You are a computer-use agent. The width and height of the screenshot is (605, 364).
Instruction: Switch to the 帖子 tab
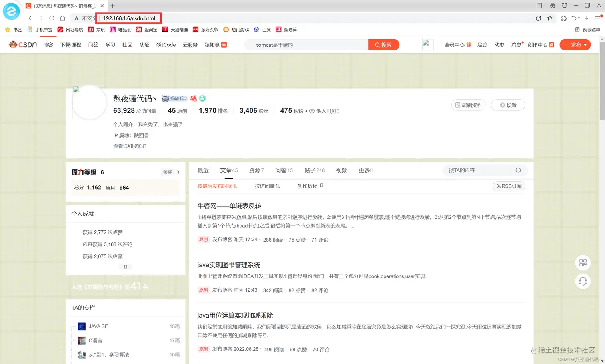pos(314,170)
